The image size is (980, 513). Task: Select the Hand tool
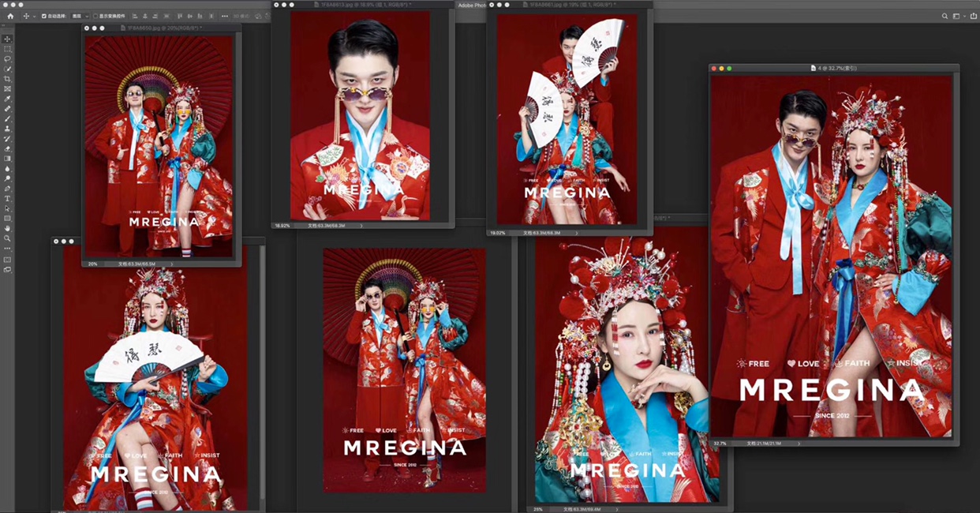click(x=7, y=228)
